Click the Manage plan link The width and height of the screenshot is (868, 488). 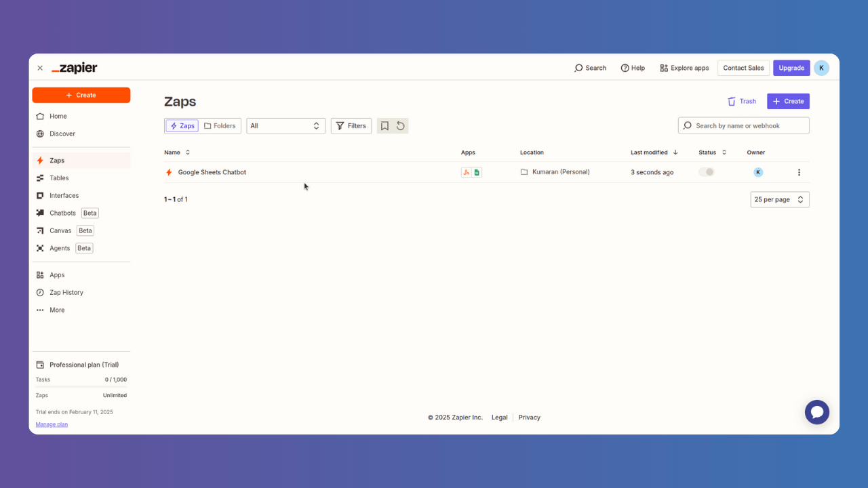(x=52, y=424)
